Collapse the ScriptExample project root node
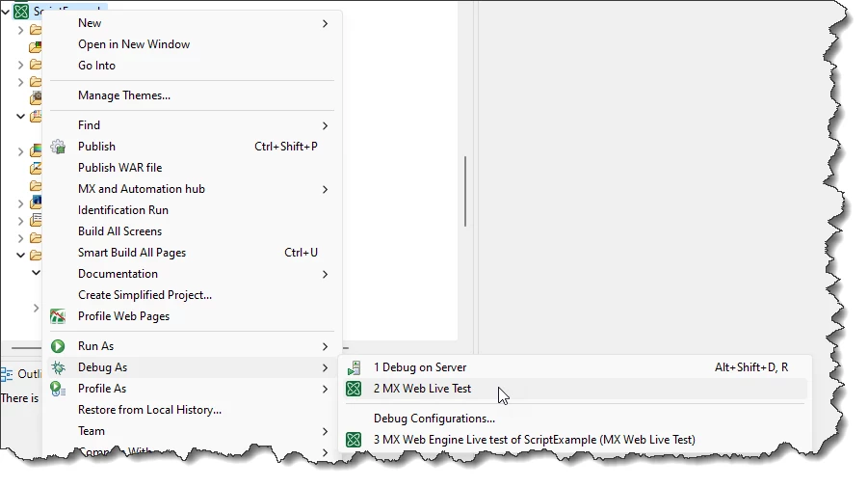This screenshot has height=487, width=868. 6,11
